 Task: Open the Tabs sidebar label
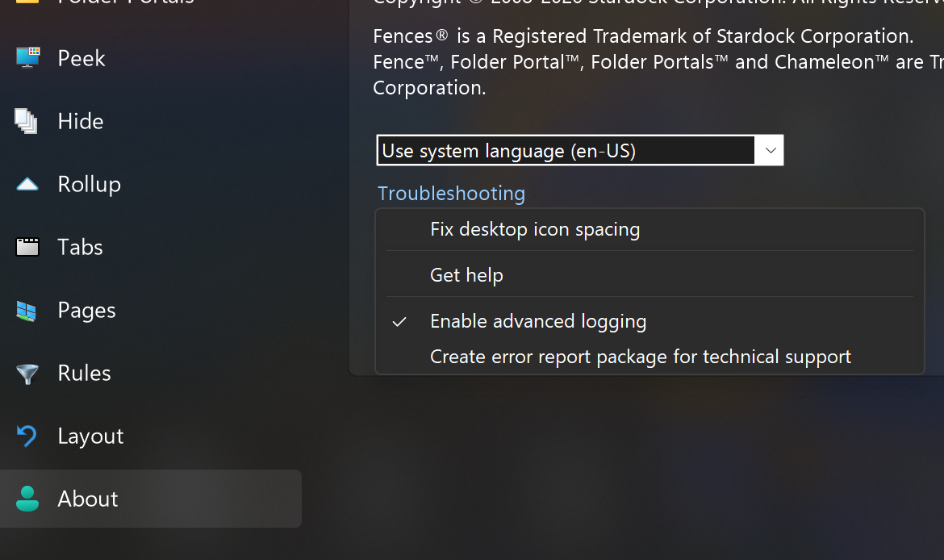point(80,247)
